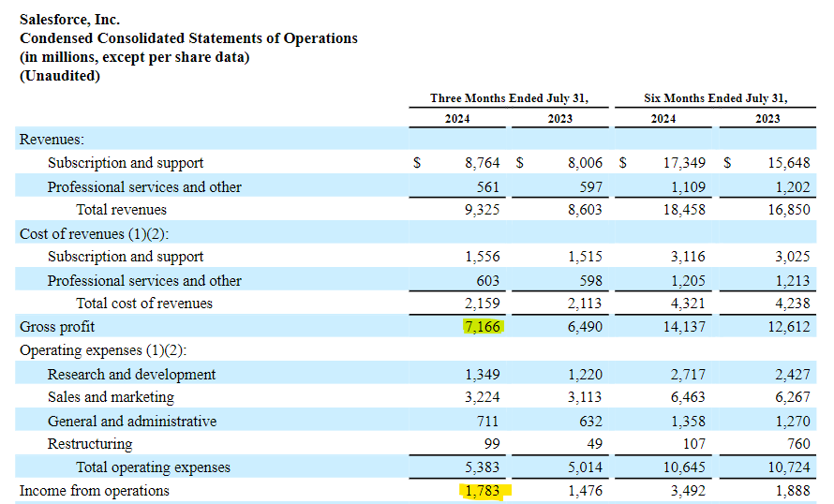Select the Sales and marketing value 3,224

click(x=483, y=397)
